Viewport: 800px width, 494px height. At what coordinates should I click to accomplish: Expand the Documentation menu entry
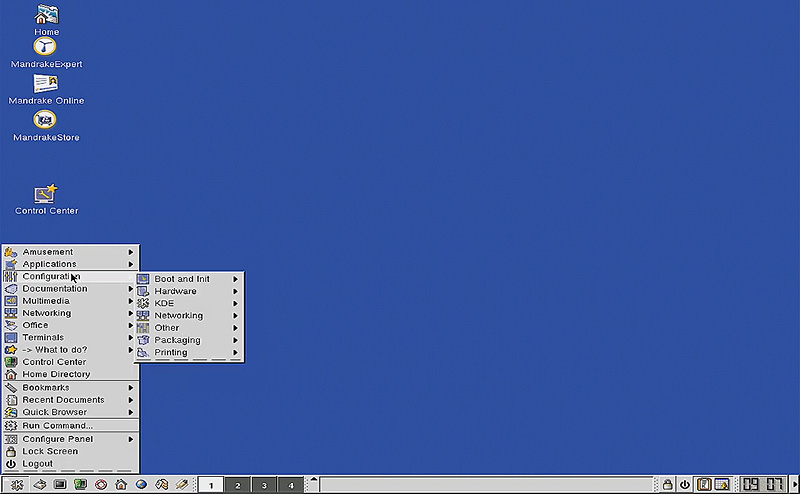click(70, 289)
